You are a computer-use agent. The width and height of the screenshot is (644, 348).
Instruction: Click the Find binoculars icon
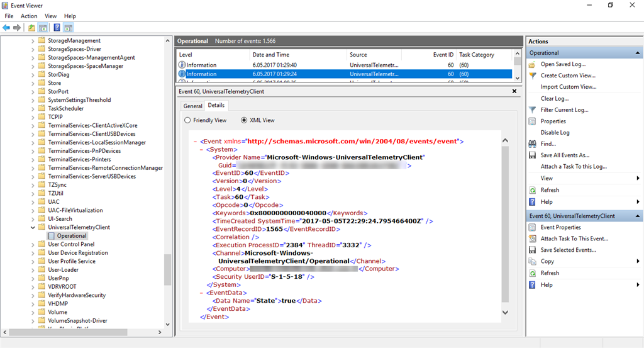[x=532, y=144]
